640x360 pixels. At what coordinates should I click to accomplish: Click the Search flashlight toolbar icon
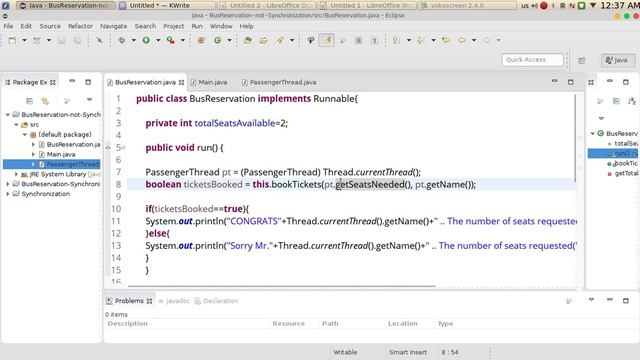pos(280,40)
